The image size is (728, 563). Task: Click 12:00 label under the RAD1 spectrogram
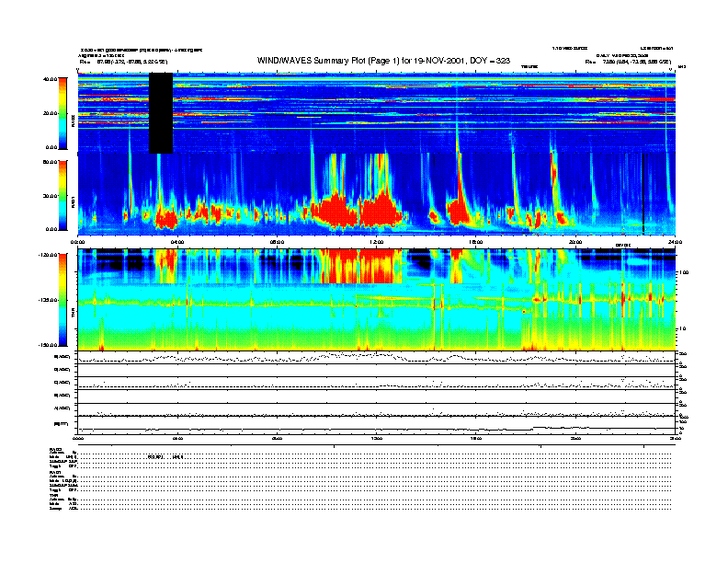pos(376,242)
